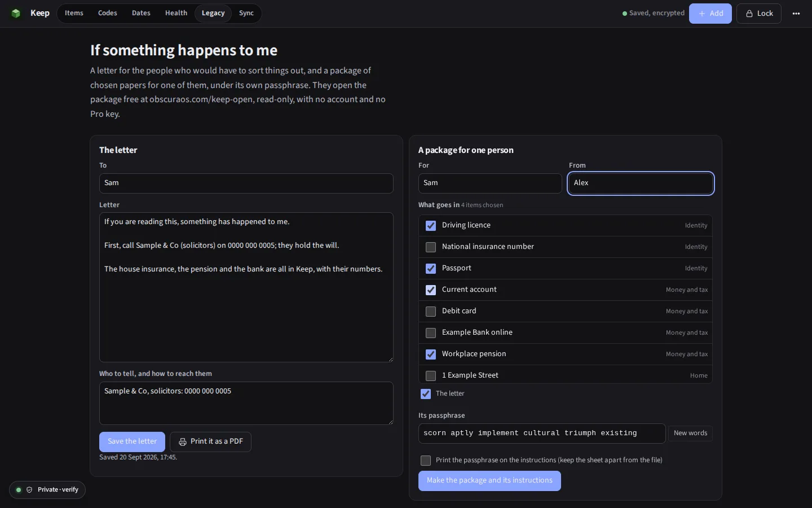Toggle The letter inclusion checkbox
812x508 pixels.
click(x=426, y=394)
